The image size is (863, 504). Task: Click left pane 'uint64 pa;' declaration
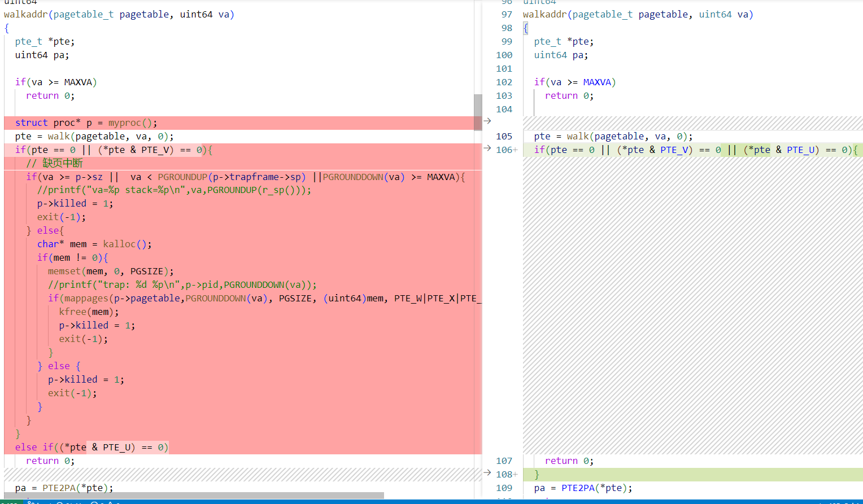pos(42,55)
